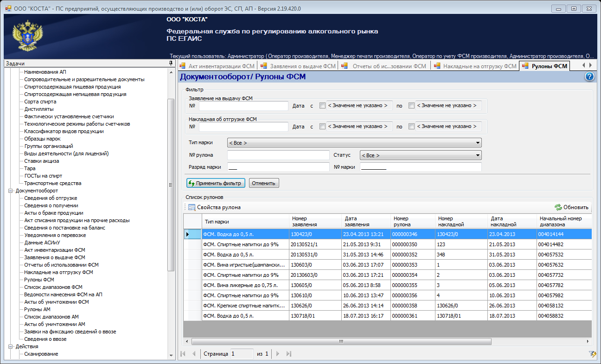Open Сорта спирта tree item
Image resolution: width=601 pixels, height=364 pixels.
pos(40,102)
